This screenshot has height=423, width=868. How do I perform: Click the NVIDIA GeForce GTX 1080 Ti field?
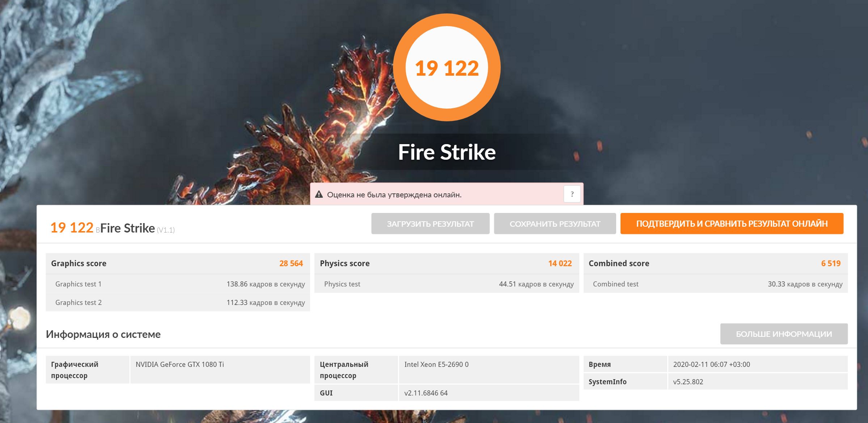point(180,364)
